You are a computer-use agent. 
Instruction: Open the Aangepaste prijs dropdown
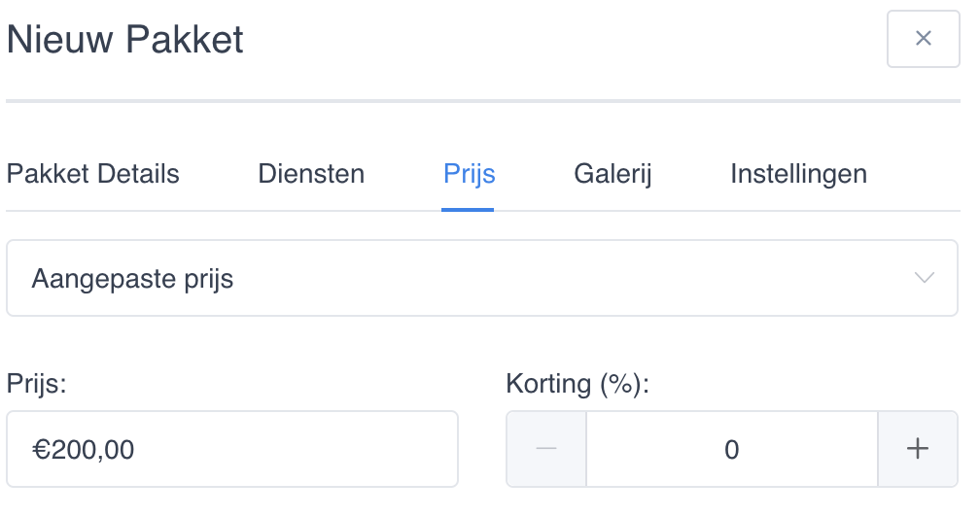(x=482, y=279)
